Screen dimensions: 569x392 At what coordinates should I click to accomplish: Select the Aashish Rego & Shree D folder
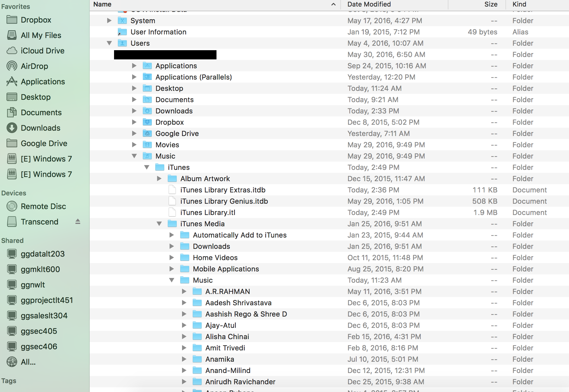pyautogui.click(x=246, y=314)
